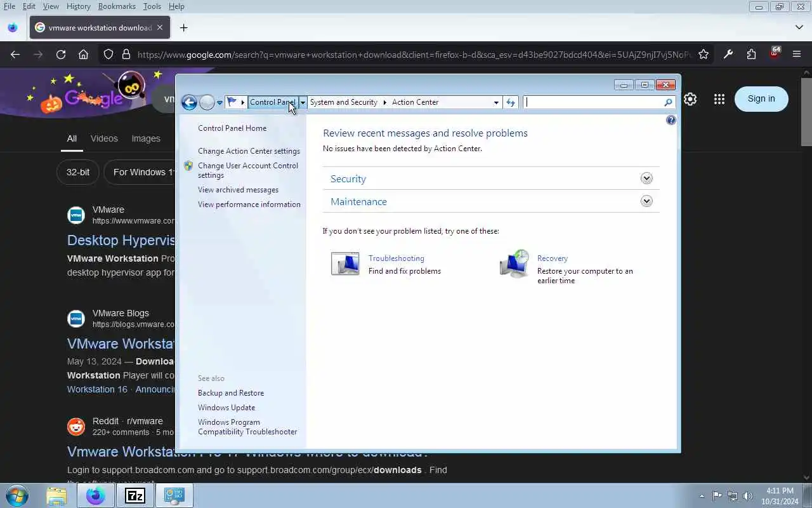The width and height of the screenshot is (812, 508).
Task: Open the Firefox Tools menu
Action: click(x=152, y=6)
